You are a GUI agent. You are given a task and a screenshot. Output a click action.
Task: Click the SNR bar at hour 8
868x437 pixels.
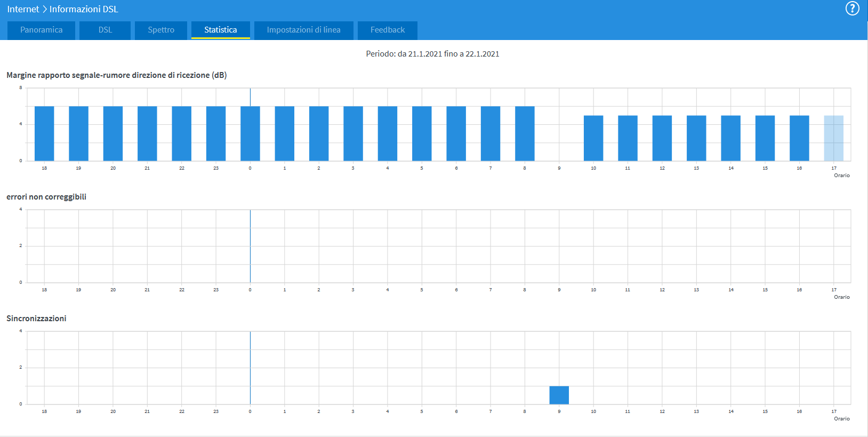525,133
